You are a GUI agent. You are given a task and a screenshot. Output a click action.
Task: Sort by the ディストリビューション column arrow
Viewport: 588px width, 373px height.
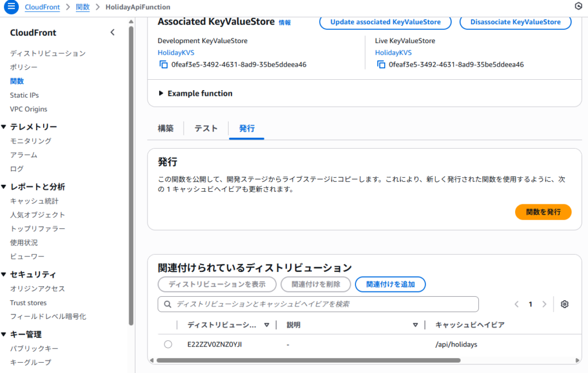[266, 325]
